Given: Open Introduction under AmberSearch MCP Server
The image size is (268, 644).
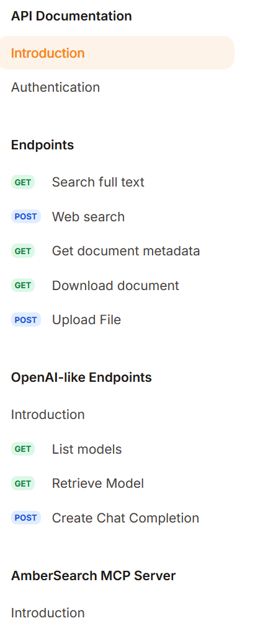Looking at the screenshot, I should tap(48, 613).
